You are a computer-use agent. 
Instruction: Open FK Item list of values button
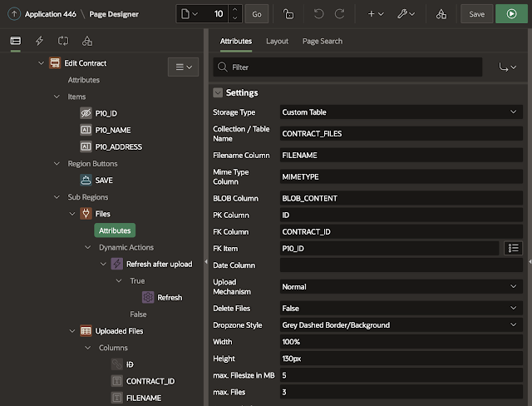tap(513, 248)
